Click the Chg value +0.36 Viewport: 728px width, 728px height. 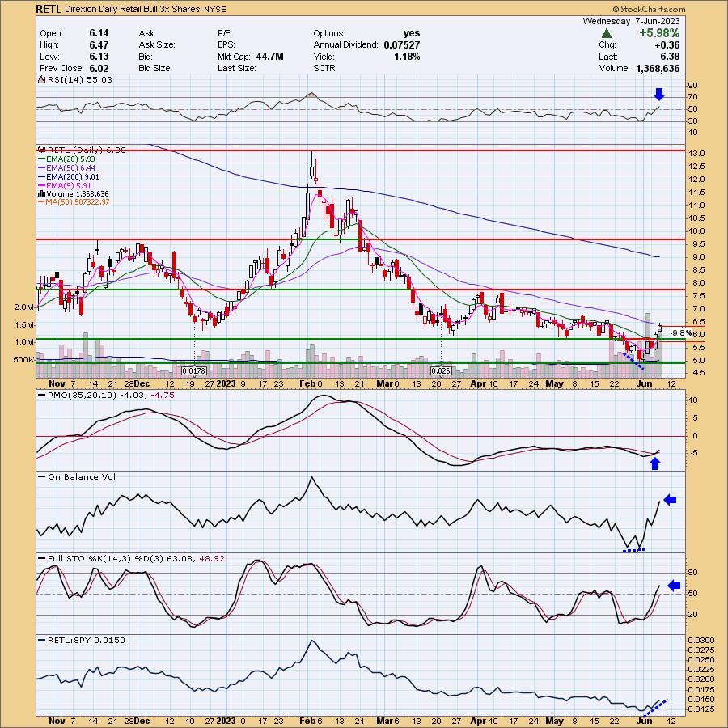(x=667, y=45)
